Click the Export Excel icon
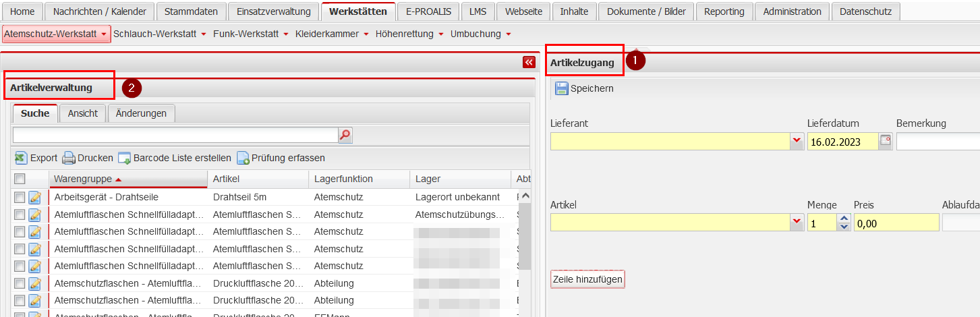This screenshot has width=980, height=317. click(21, 158)
